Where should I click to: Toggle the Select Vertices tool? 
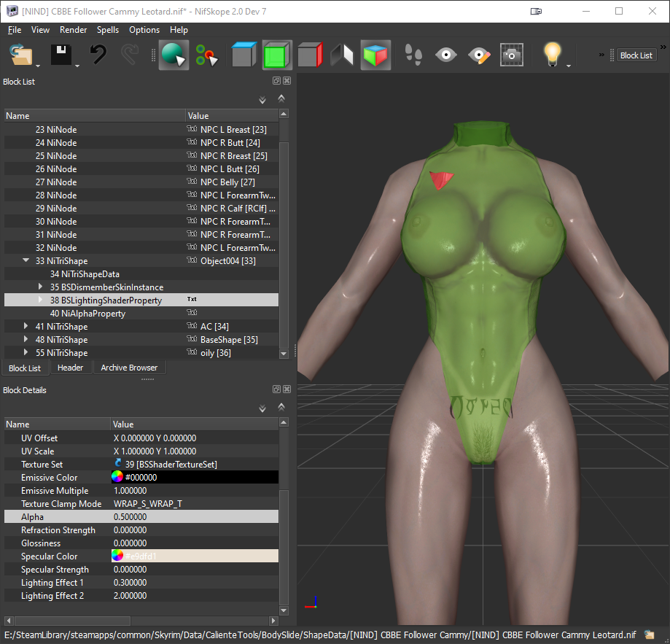pos(206,55)
